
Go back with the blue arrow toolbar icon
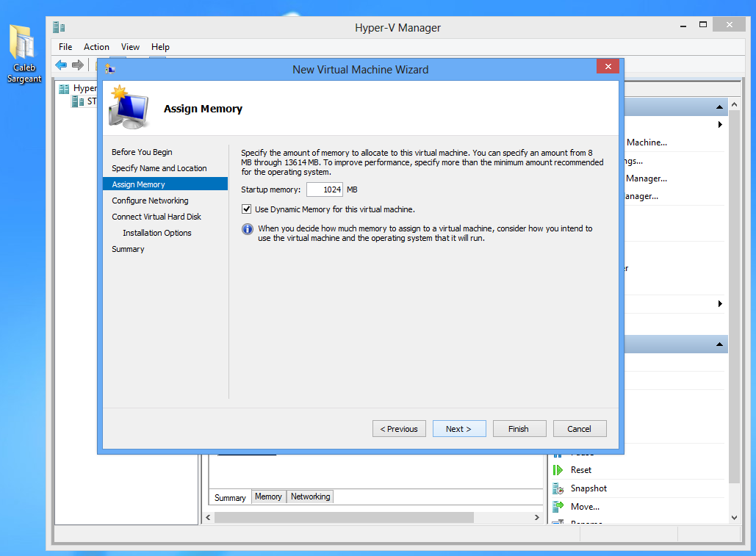pos(61,65)
